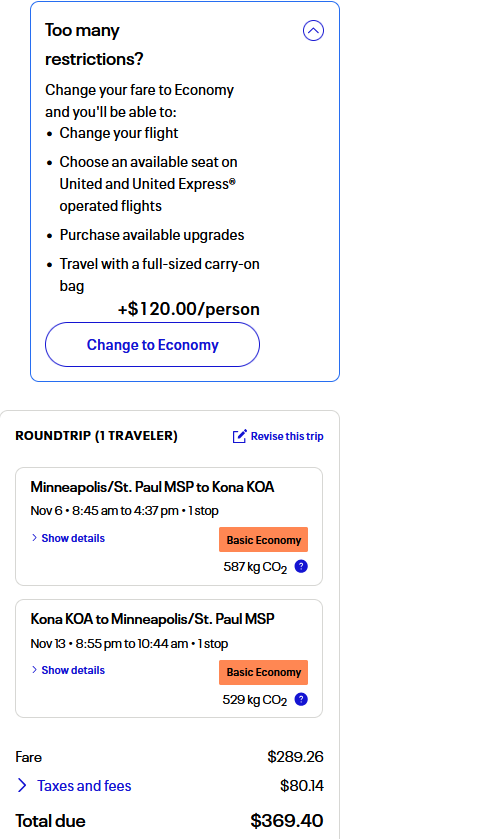Collapse the Too many restrictions panel
The width and height of the screenshot is (500, 839).
point(313,31)
